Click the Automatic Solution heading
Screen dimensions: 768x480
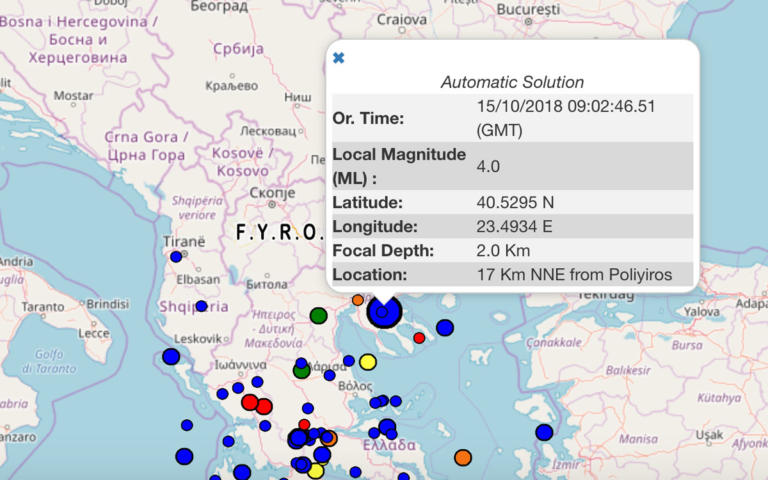click(512, 82)
